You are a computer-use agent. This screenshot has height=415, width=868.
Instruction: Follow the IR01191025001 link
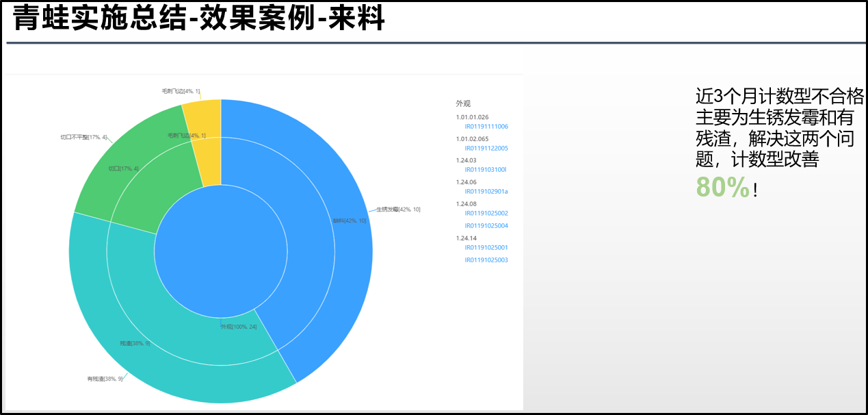click(x=486, y=248)
